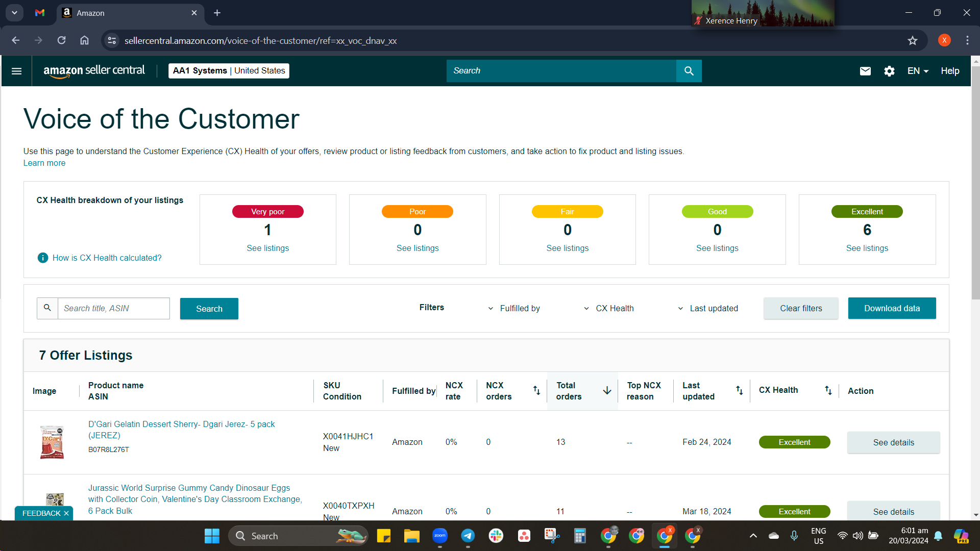Open the tab search dropdown arrow
The image size is (980, 551).
pos(14,13)
